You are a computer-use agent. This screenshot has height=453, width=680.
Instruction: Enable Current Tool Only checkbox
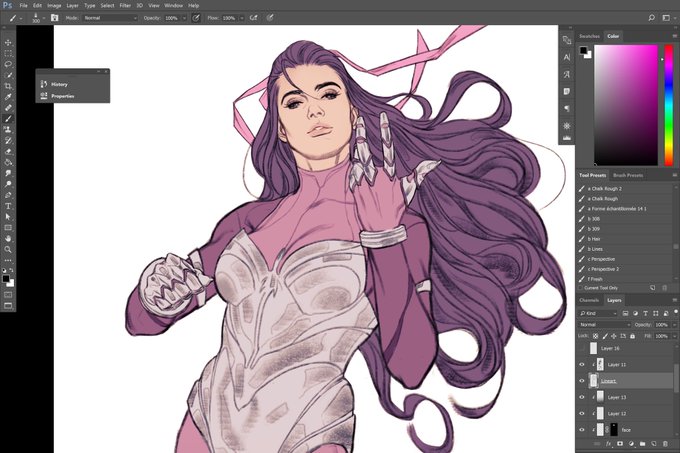click(x=581, y=288)
